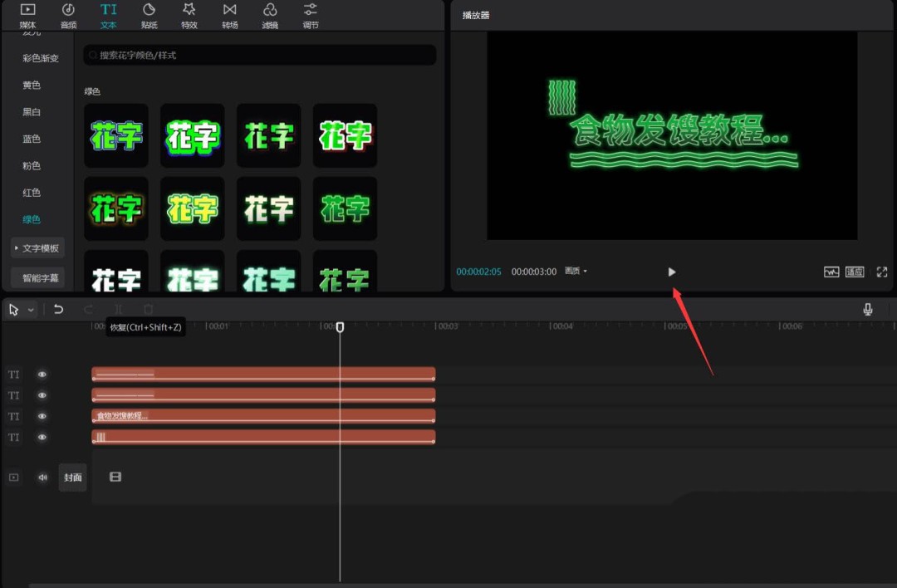Open the 贴纸 (stickers) panel icon
This screenshot has width=897, height=588.
click(149, 10)
